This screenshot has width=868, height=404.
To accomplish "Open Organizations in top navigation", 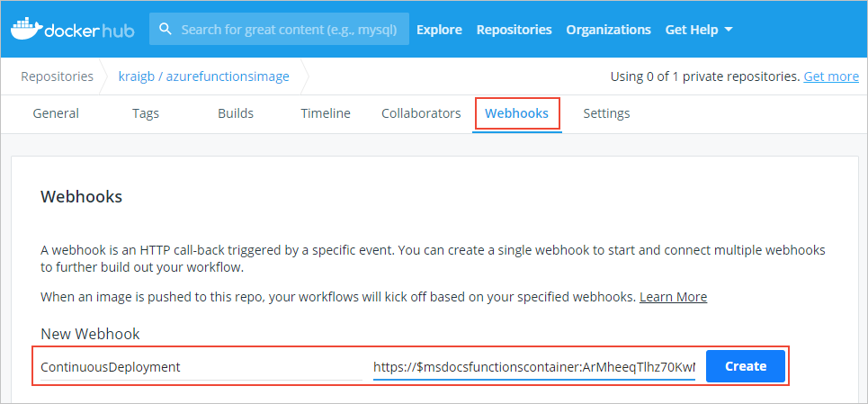I will (608, 30).
